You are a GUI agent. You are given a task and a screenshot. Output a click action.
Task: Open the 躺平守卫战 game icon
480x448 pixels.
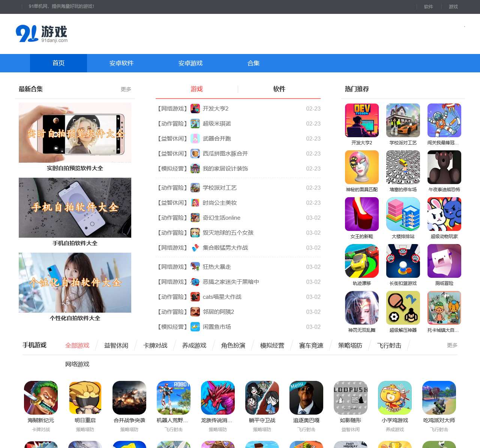(x=262, y=398)
